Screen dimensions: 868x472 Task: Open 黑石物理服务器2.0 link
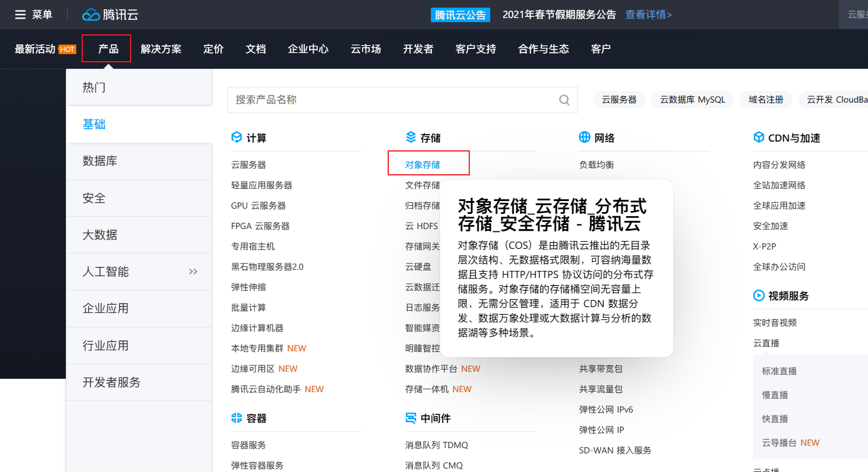pyautogui.click(x=267, y=267)
